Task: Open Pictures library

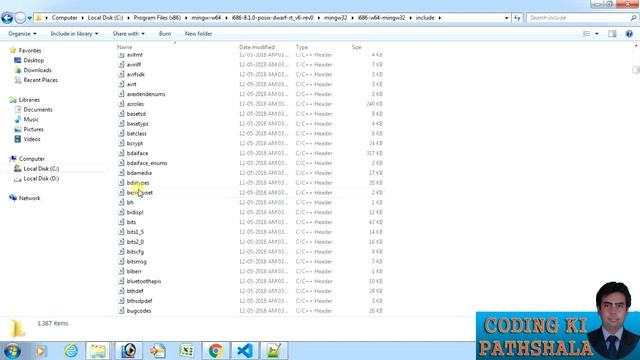Action: click(x=33, y=129)
